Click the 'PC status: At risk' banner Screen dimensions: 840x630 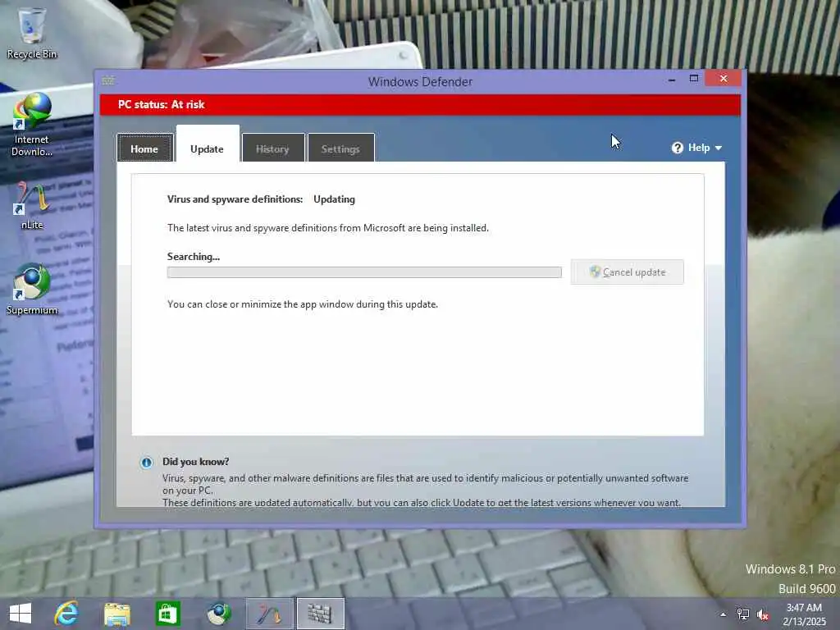point(420,104)
